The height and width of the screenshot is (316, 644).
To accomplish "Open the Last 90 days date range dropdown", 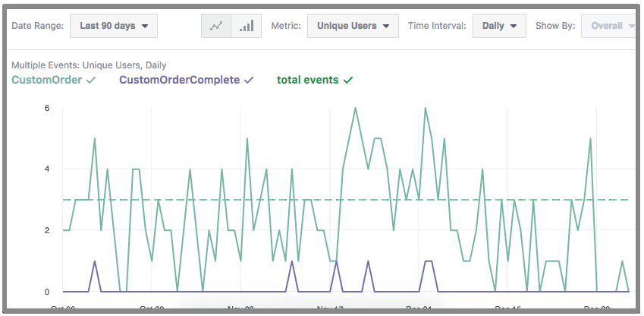I will [114, 26].
